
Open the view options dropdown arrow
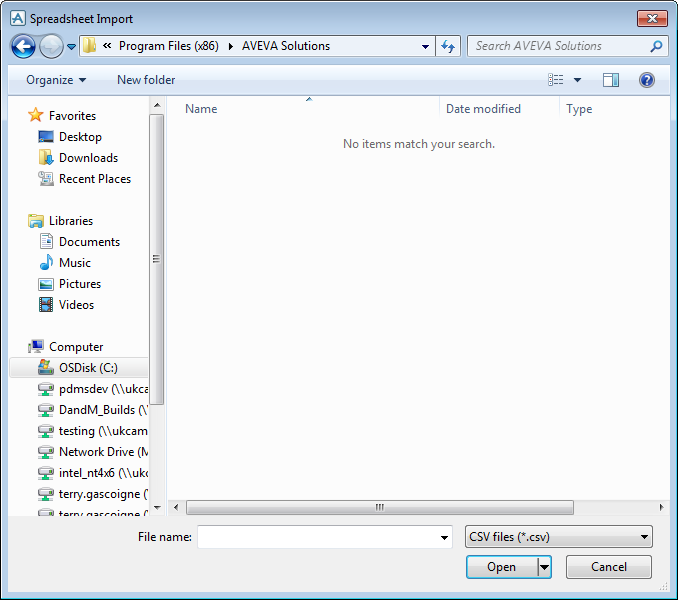577,80
